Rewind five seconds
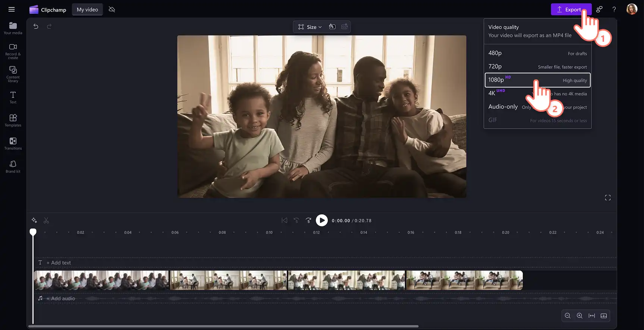The width and height of the screenshot is (644, 330). click(x=296, y=220)
